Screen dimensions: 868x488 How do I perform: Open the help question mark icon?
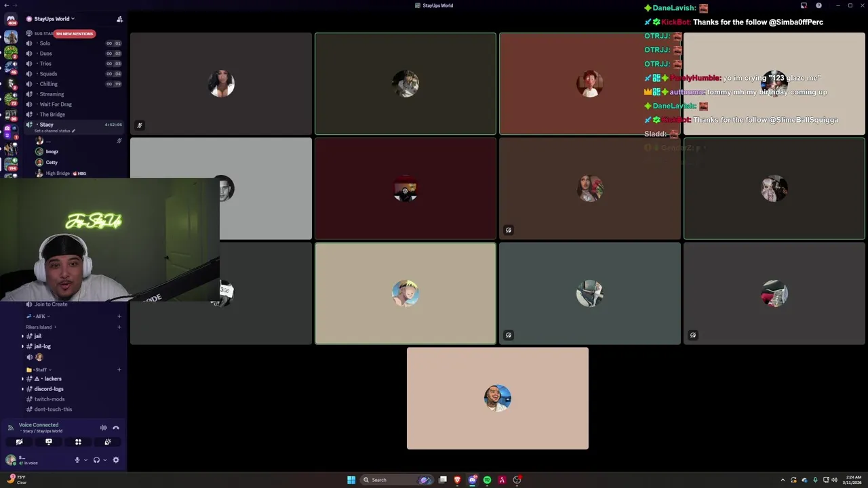(818, 5)
